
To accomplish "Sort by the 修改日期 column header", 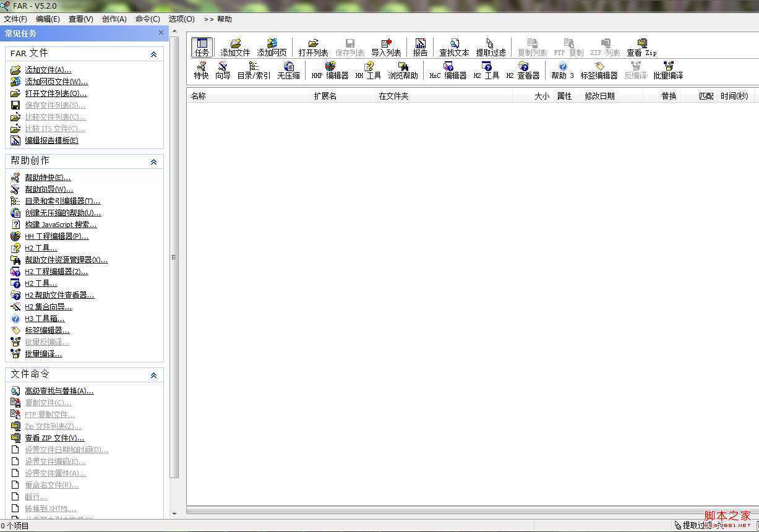I will 612,96.
